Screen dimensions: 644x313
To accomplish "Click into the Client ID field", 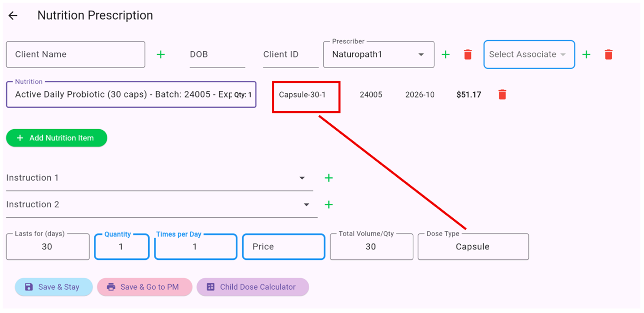I will tap(291, 55).
